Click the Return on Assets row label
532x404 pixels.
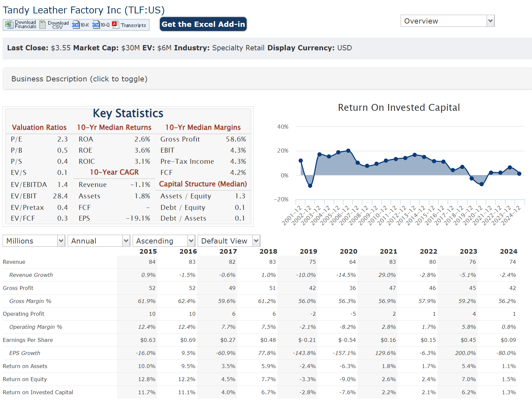click(x=25, y=366)
